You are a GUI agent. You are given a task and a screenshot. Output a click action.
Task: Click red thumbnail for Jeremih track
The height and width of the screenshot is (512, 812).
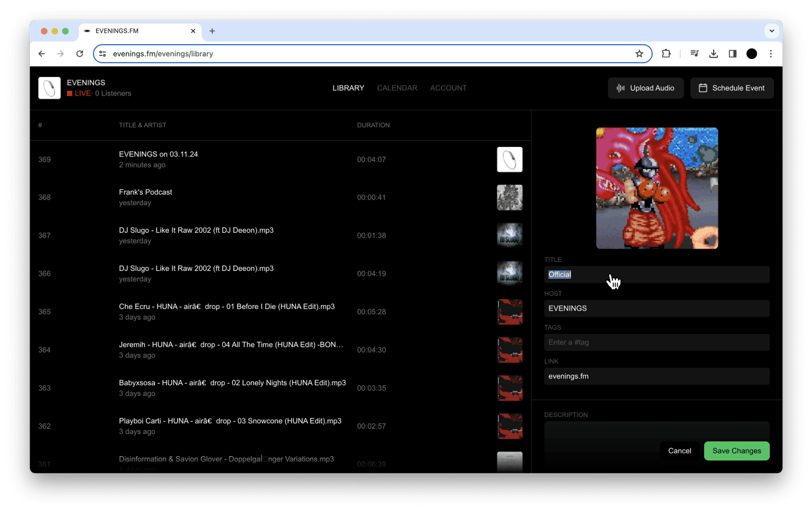pyautogui.click(x=510, y=350)
